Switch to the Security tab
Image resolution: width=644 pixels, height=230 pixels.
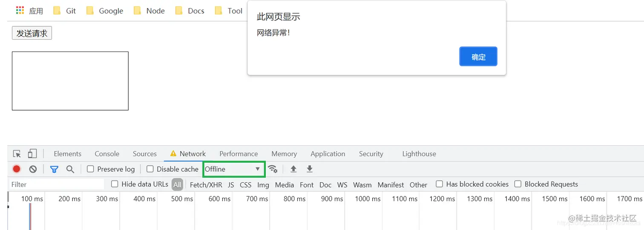[x=371, y=154]
